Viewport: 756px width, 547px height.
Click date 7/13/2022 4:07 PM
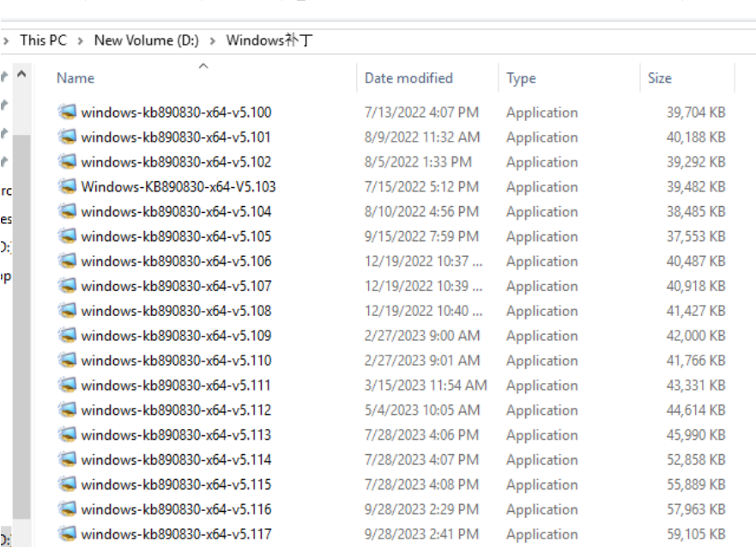tap(422, 112)
